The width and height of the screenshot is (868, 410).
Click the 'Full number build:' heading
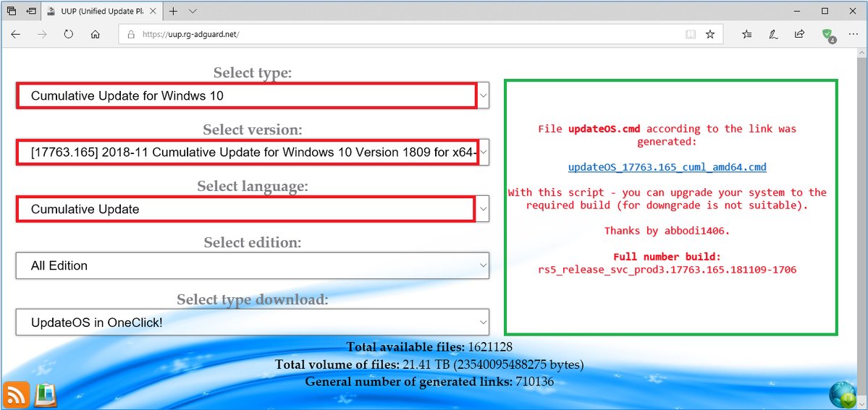point(667,257)
